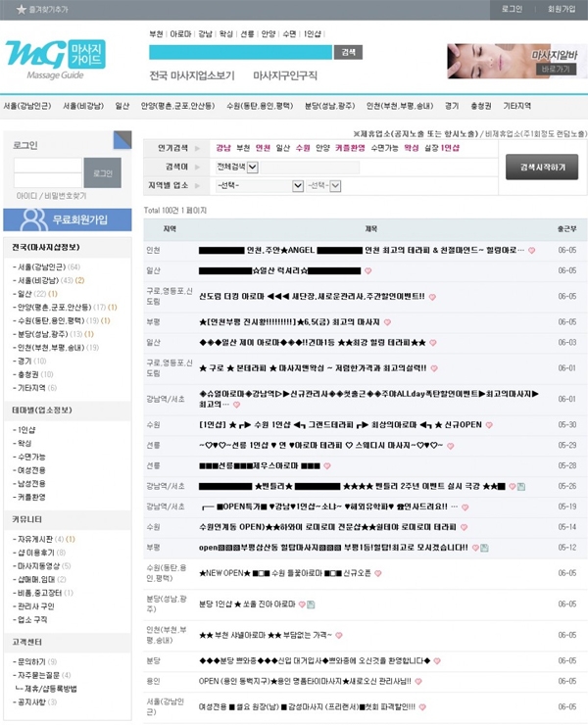Click heart icon on 인천,주안★ANGEL row
Image resolution: width=588 pixels, height=725 pixels.
click(532, 251)
